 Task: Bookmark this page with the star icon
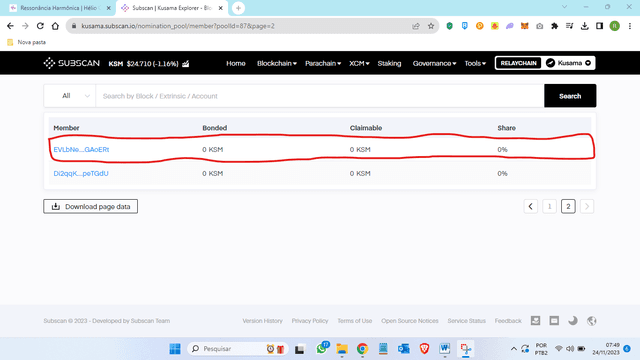431,26
